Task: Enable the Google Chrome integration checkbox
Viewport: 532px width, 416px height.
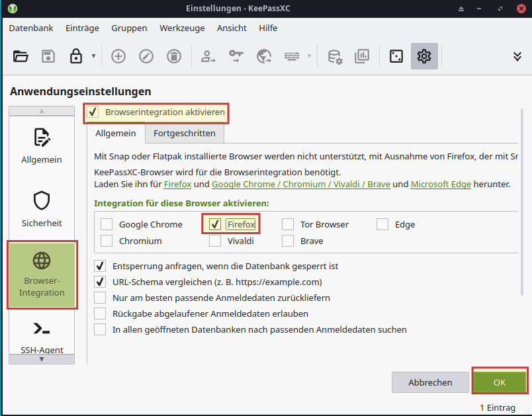Action: tap(107, 224)
